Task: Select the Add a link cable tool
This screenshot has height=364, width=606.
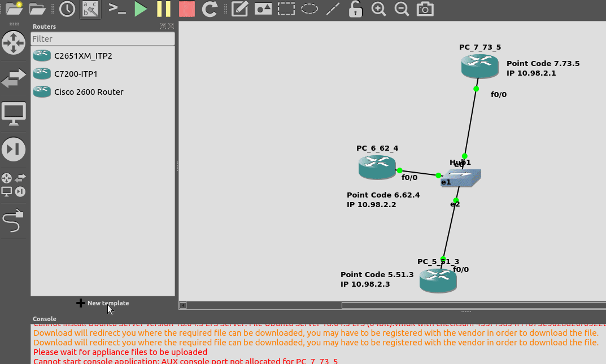Action: [13, 221]
